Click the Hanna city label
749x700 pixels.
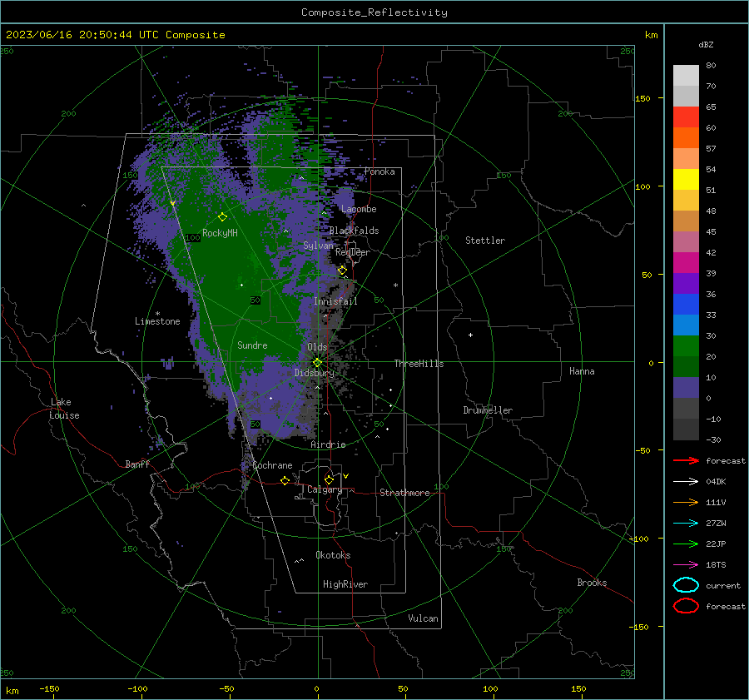pos(582,371)
